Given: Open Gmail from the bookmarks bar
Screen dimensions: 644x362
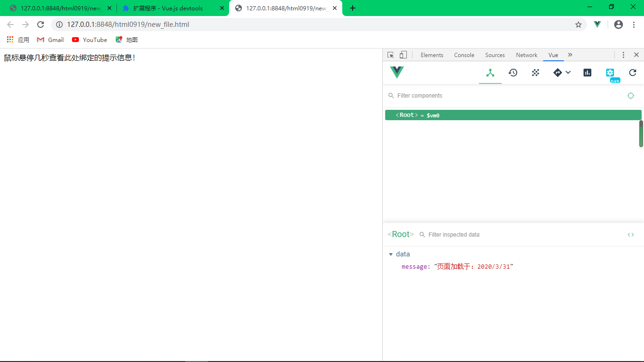Looking at the screenshot, I should click(x=50, y=40).
